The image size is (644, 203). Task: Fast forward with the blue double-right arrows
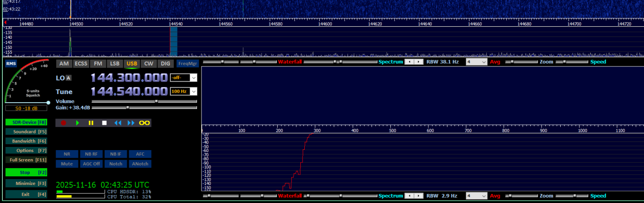tap(131, 123)
